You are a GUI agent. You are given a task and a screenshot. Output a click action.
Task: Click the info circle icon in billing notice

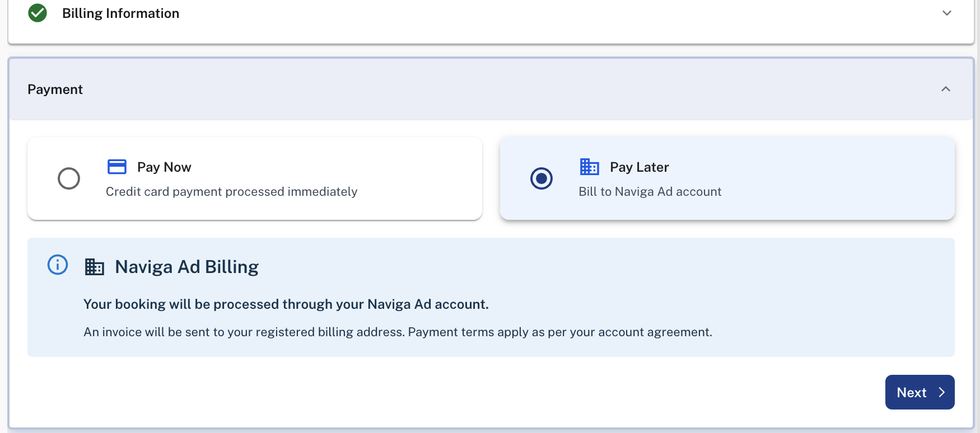point(58,265)
